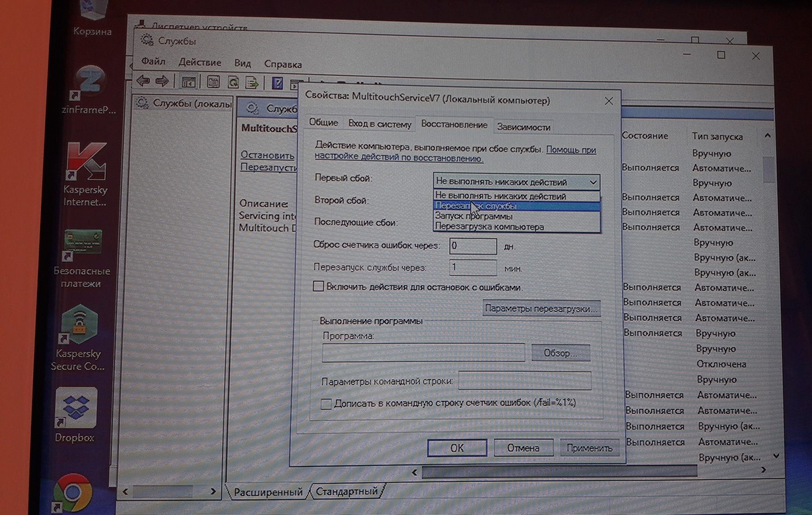Click the services list vertical scrollbar thumb
The width and height of the screenshot is (812, 515).
pos(768,169)
